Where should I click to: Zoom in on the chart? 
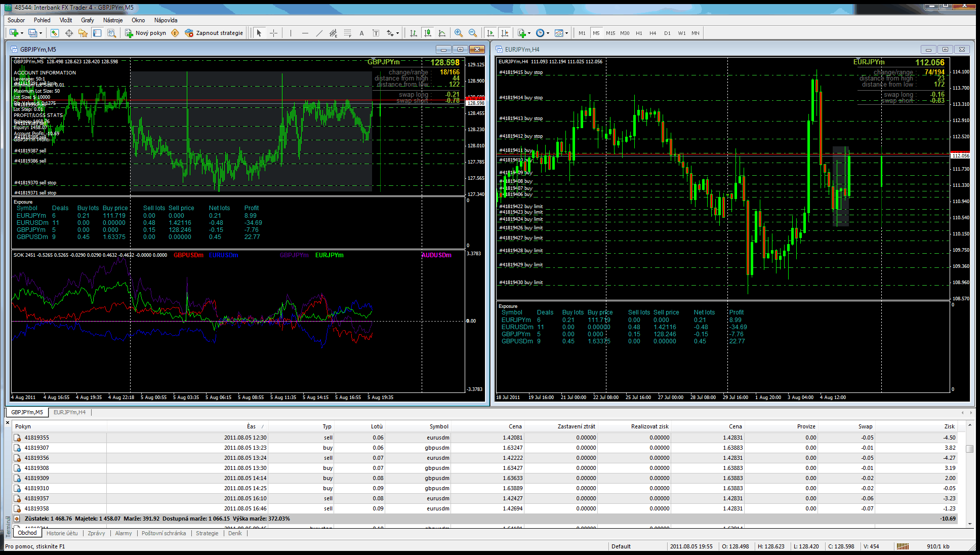tap(459, 33)
